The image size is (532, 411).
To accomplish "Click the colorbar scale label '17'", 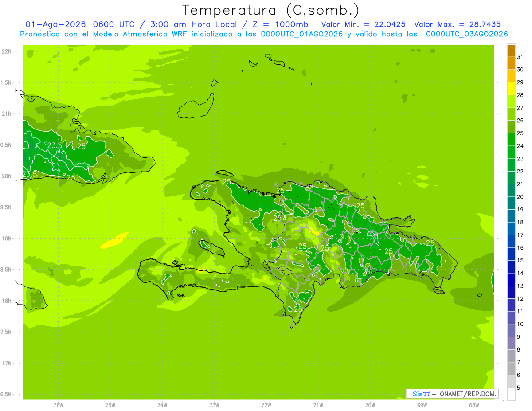I will pos(520,235).
